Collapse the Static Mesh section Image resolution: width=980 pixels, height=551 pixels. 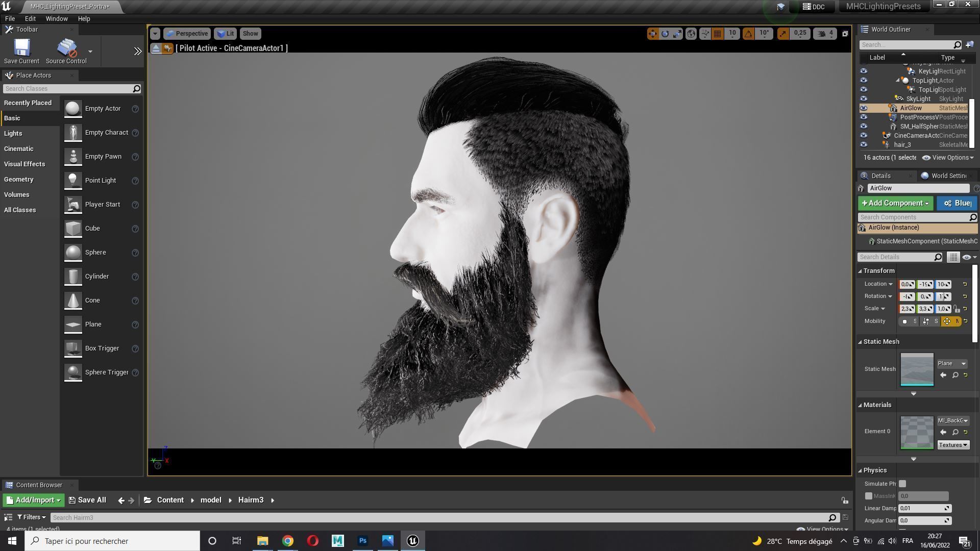[x=860, y=342]
